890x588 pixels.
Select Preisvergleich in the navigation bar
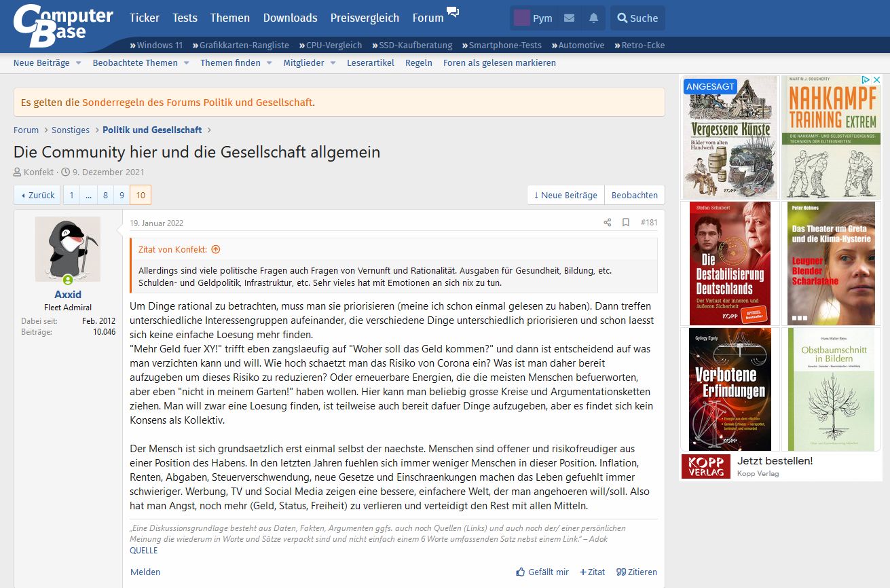point(365,18)
